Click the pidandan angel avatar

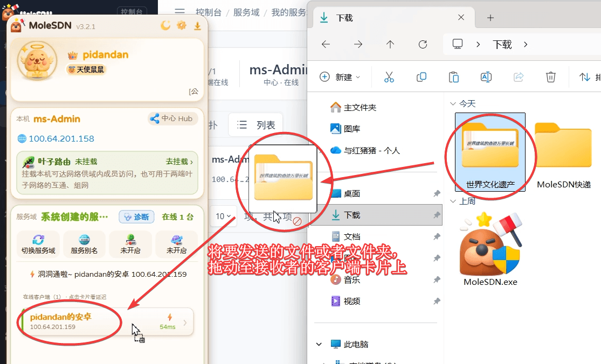[x=37, y=60]
